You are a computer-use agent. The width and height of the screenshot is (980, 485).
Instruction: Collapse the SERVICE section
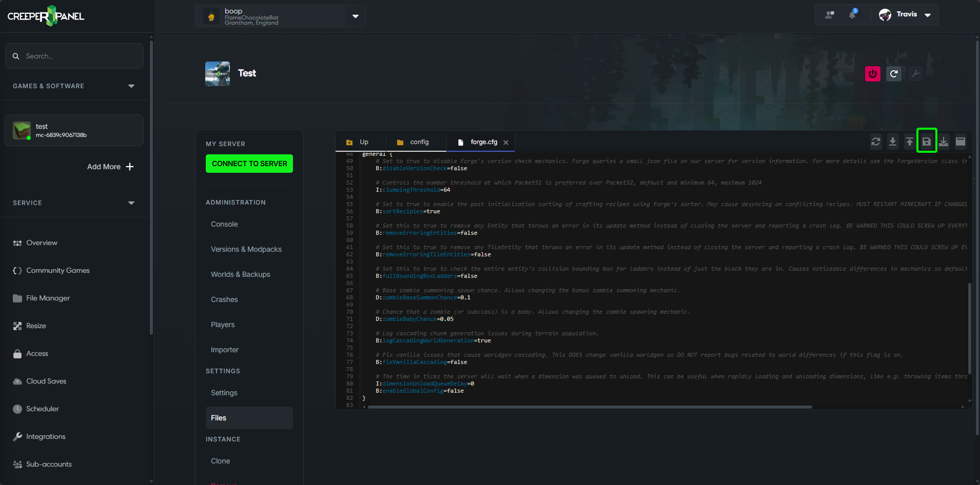(131, 203)
